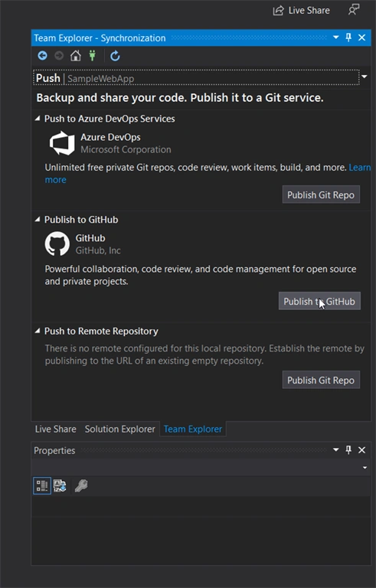Viewport: 376px width, 588px height.
Task: Refresh the Team Explorer view
Action: click(x=115, y=56)
